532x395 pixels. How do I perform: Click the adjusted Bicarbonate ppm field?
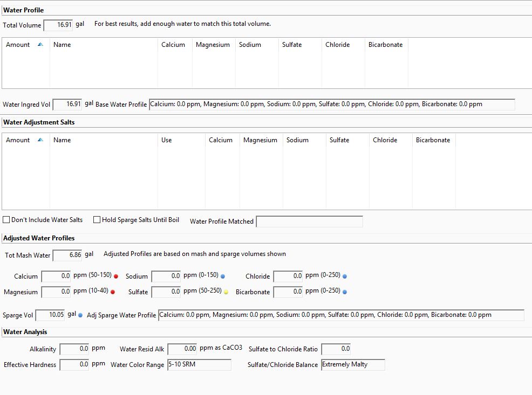pos(288,292)
